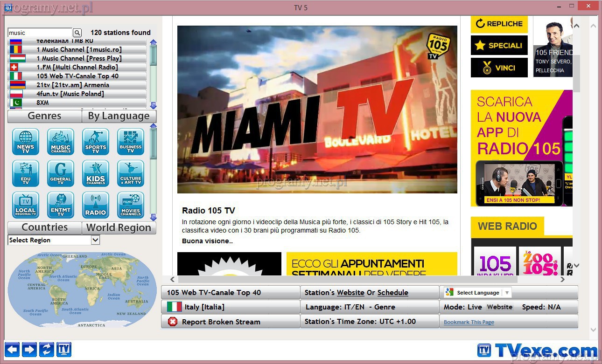Screen dimensions: 602x364
Task: Click the Report Broken Stream red icon
Action: click(173, 322)
